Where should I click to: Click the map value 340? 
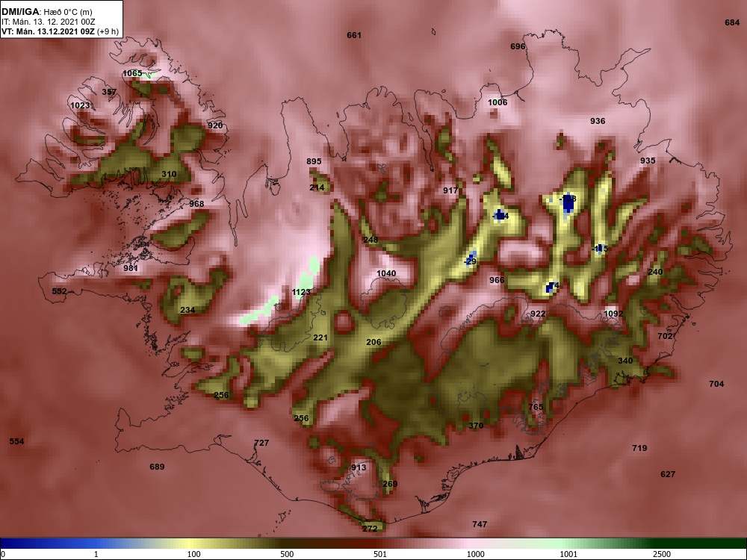pyautogui.click(x=625, y=361)
